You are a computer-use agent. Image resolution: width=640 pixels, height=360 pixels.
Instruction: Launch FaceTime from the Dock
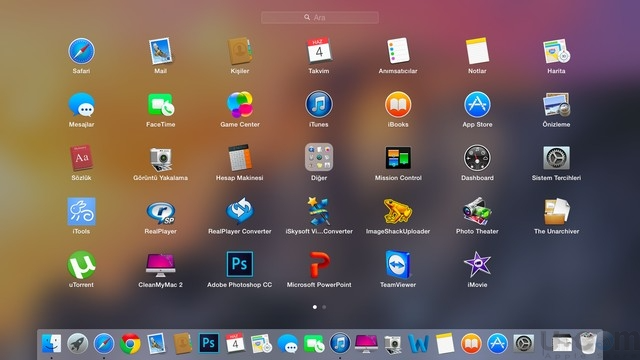314,344
